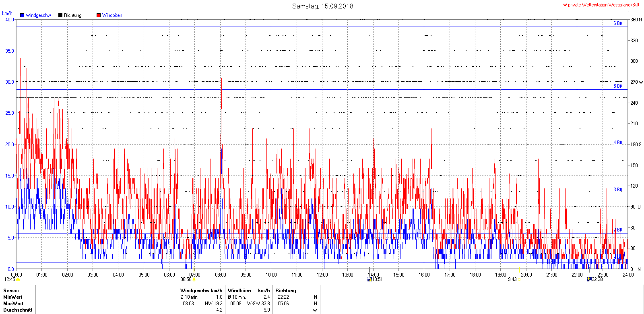The image size is (644, 314).
Task: Click the km/h axis unit label
Action: point(7,13)
